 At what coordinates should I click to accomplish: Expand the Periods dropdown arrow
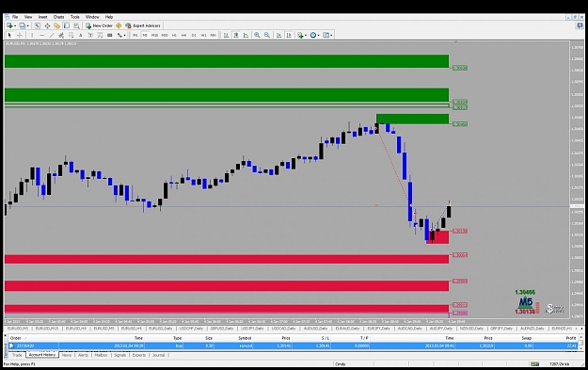click(318, 35)
